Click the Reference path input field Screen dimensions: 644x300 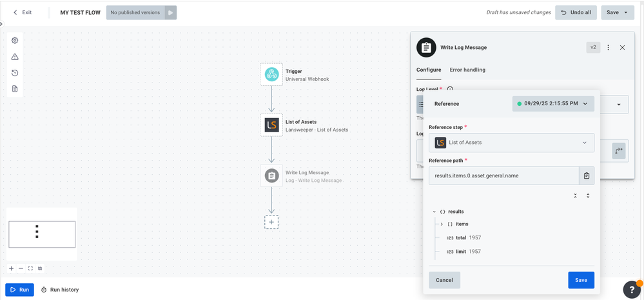(503, 175)
